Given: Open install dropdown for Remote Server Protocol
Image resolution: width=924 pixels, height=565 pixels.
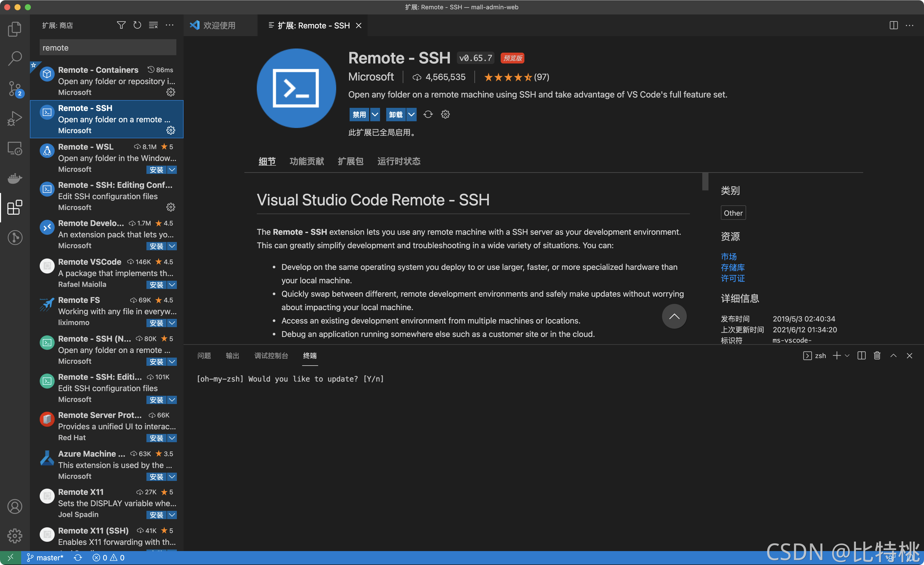Looking at the screenshot, I should point(172,438).
